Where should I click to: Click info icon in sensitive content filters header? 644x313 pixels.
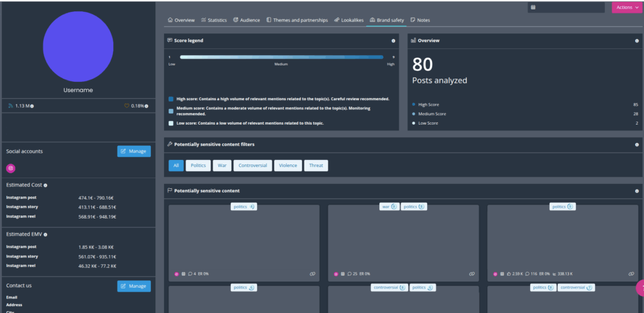point(636,144)
